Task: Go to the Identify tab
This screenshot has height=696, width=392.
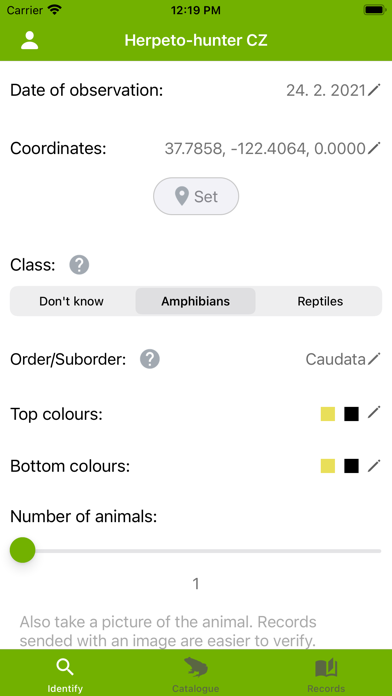Action: 65,675
